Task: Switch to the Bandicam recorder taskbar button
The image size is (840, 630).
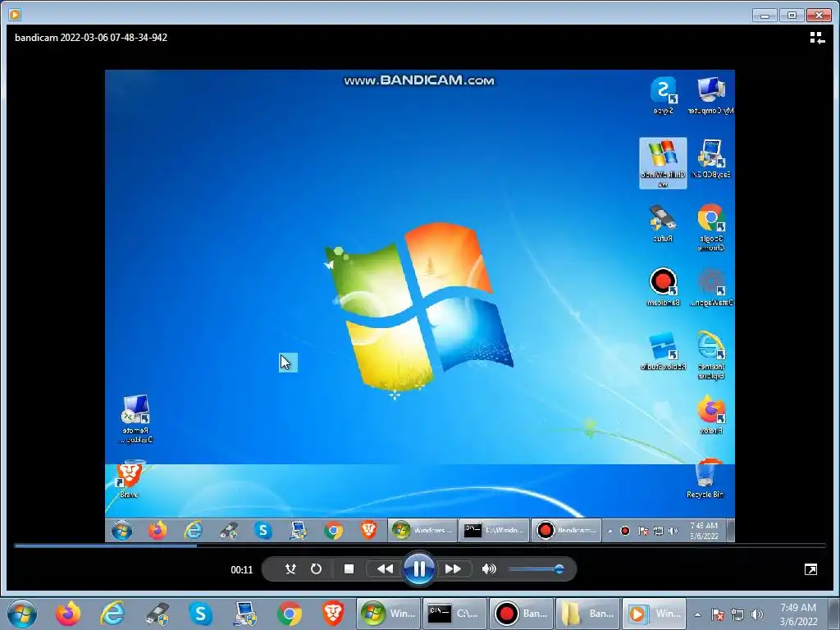Action: (x=521, y=614)
